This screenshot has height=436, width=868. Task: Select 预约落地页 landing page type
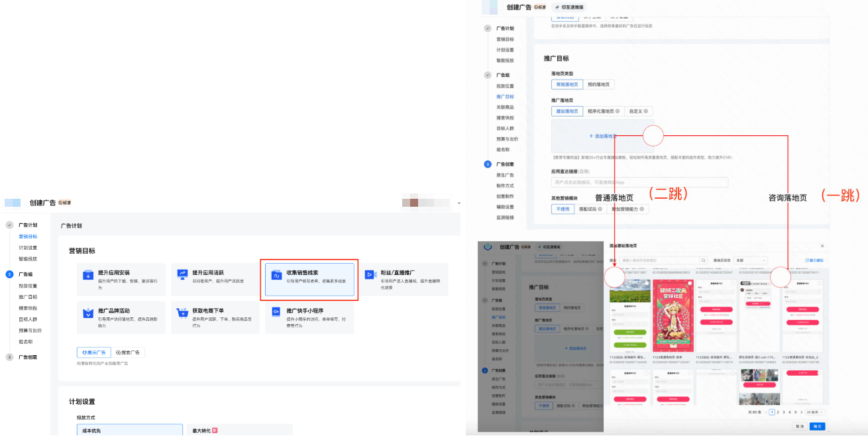pos(598,84)
